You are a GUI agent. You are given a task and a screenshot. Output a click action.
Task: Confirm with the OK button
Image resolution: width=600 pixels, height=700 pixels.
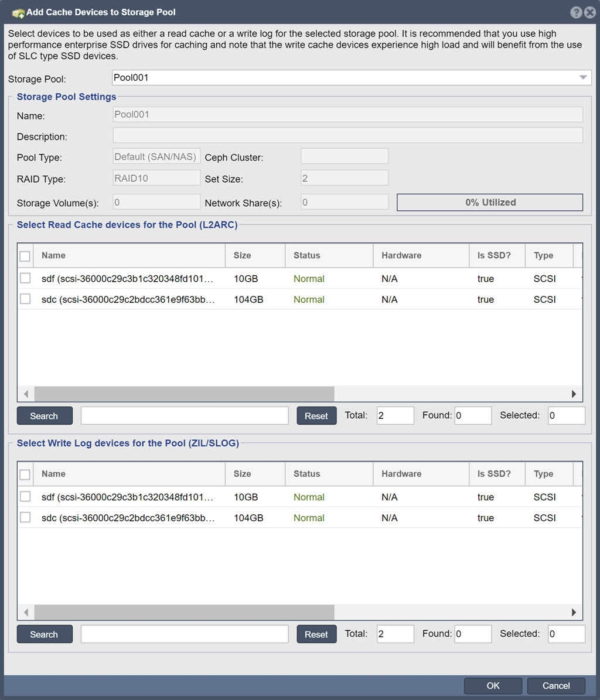[493, 686]
